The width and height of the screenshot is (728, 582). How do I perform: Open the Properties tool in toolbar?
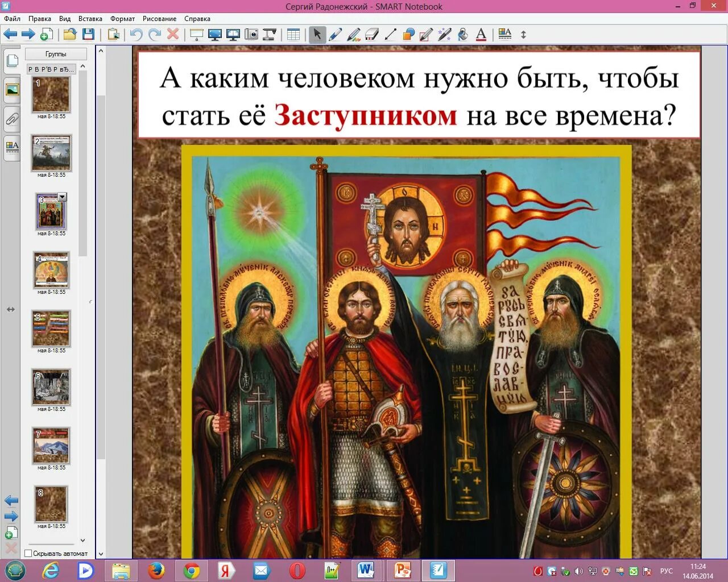505,35
